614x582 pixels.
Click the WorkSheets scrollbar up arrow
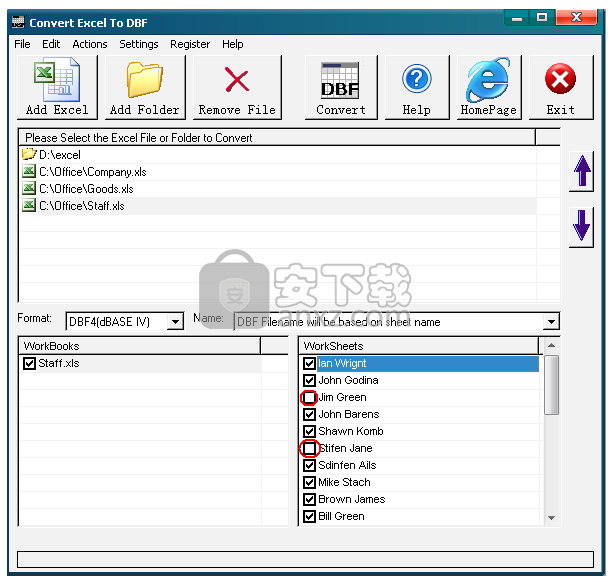(551, 345)
